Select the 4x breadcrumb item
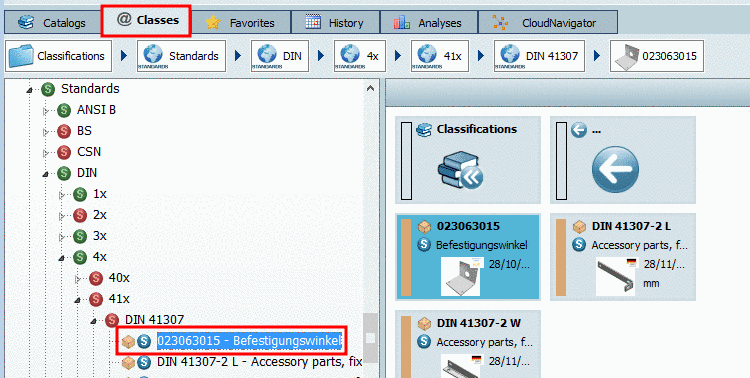The height and width of the screenshot is (378, 750). (x=360, y=56)
